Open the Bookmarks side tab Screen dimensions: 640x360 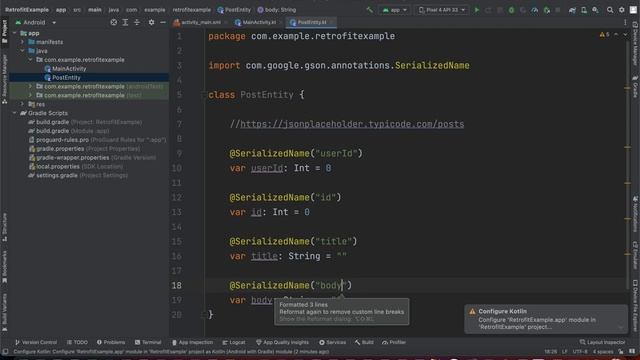[x=4, y=267]
